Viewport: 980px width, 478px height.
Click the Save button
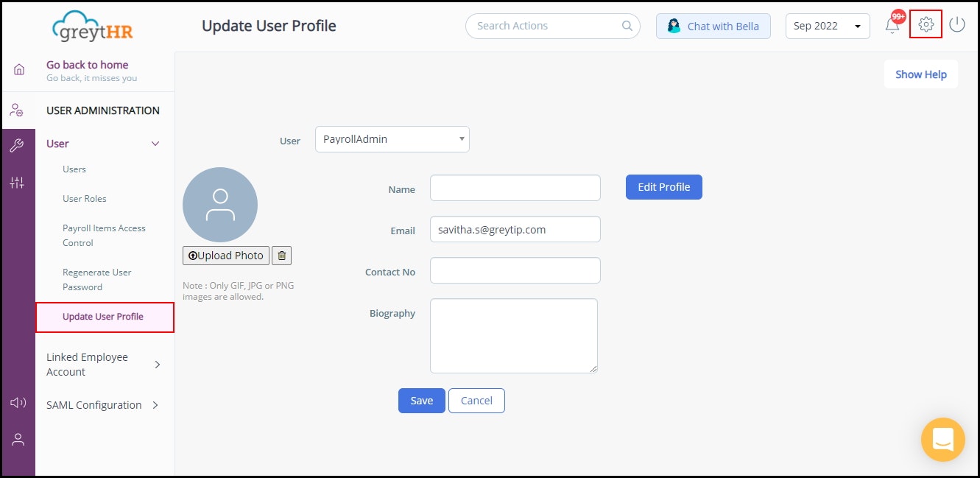point(421,401)
